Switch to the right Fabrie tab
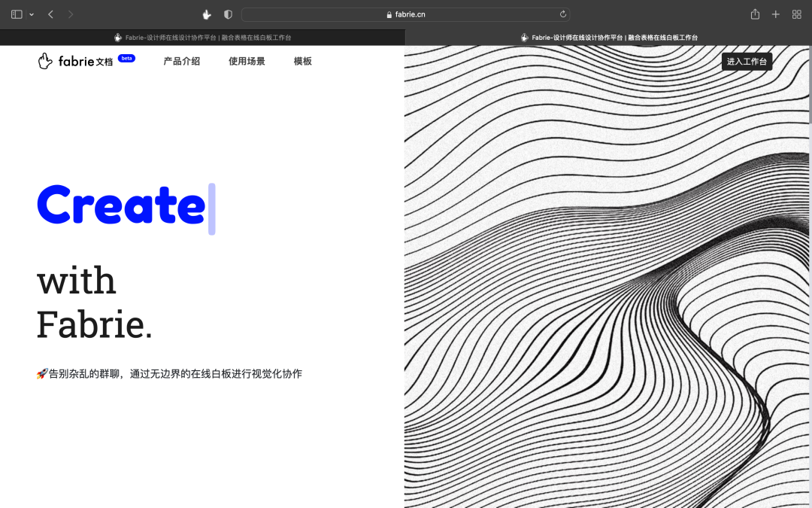Image resolution: width=812 pixels, height=508 pixels. 608,38
